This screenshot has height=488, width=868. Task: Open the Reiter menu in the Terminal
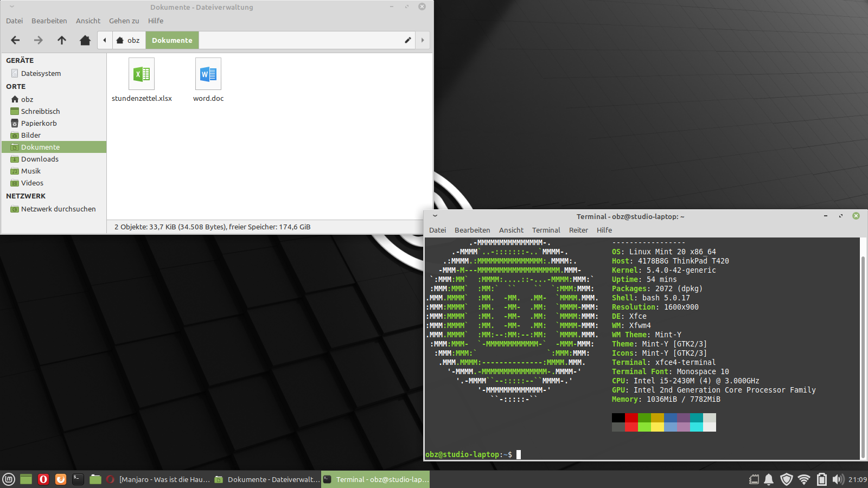coord(579,230)
